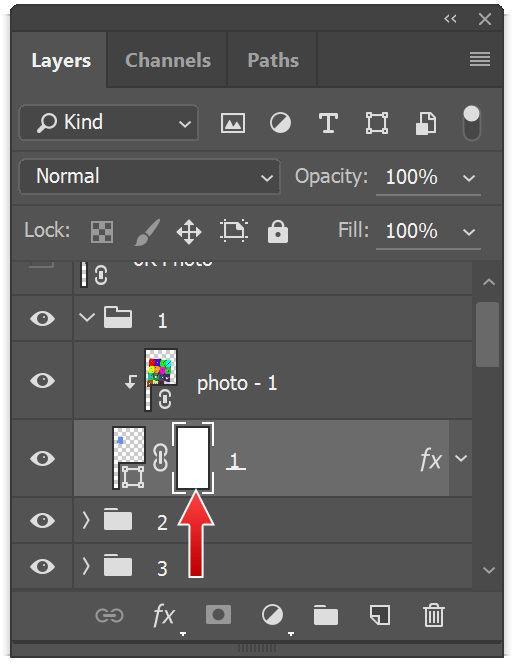
Task: Filter for adjustment layers icon
Action: 280,123
